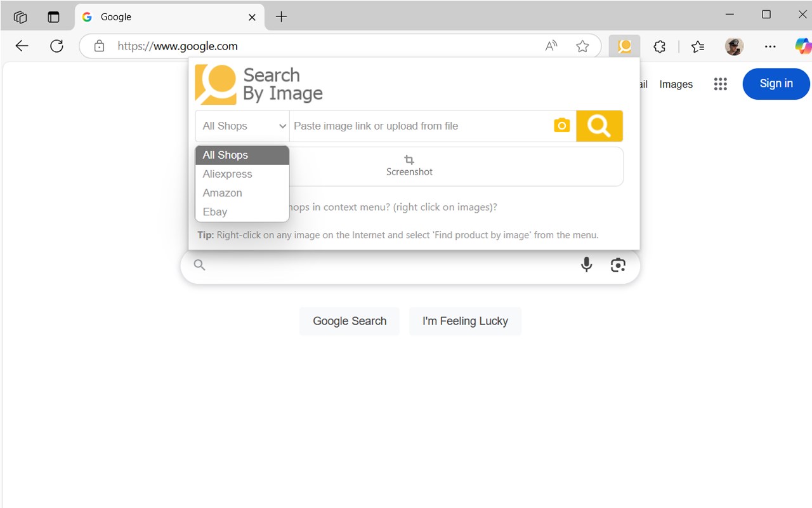812x508 pixels.
Task: Open the Workspaces icon
Action: pyautogui.click(x=20, y=17)
